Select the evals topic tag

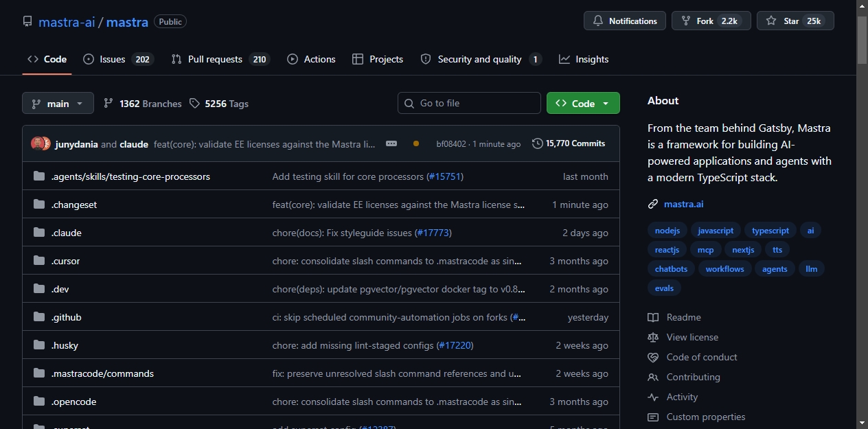click(x=664, y=288)
